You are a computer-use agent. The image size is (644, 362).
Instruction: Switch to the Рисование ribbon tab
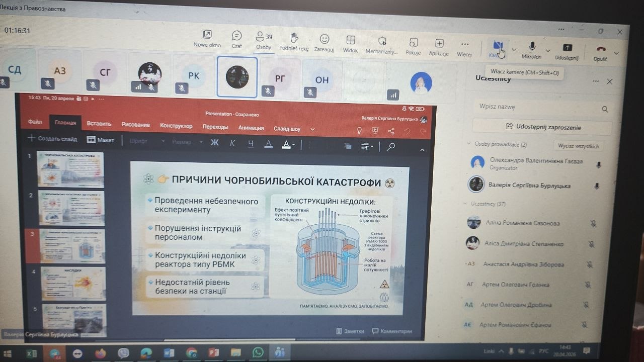135,125
